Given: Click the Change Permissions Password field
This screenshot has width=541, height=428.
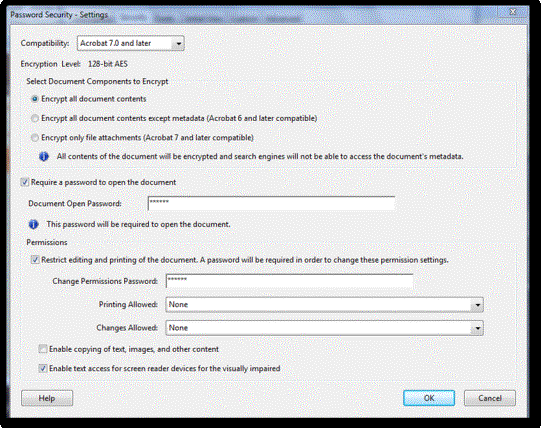Looking at the screenshot, I should click(x=289, y=281).
